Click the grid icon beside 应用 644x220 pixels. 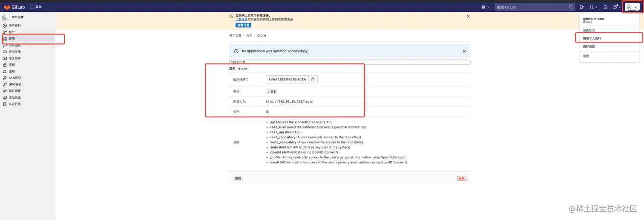pyautogui.click(x=5, y=39)
